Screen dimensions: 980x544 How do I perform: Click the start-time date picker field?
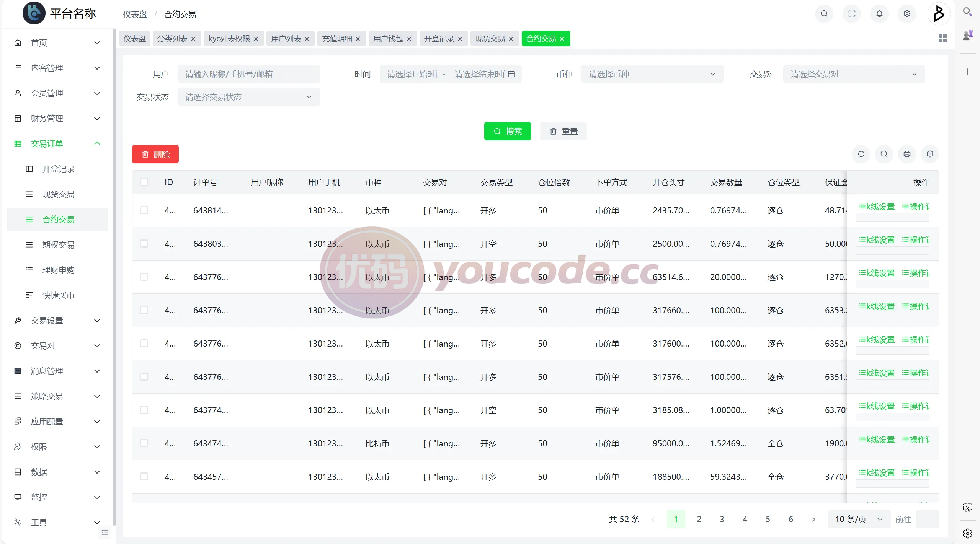(412, 74)
